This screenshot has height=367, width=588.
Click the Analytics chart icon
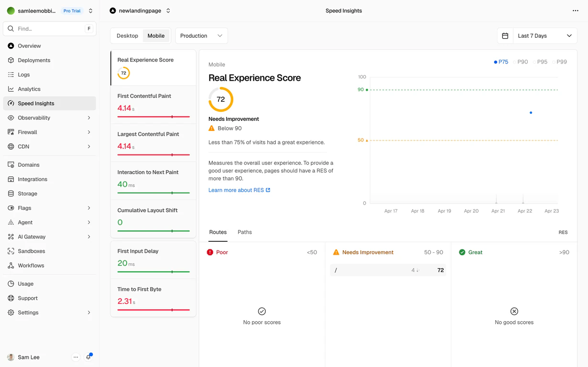(11, 89)
